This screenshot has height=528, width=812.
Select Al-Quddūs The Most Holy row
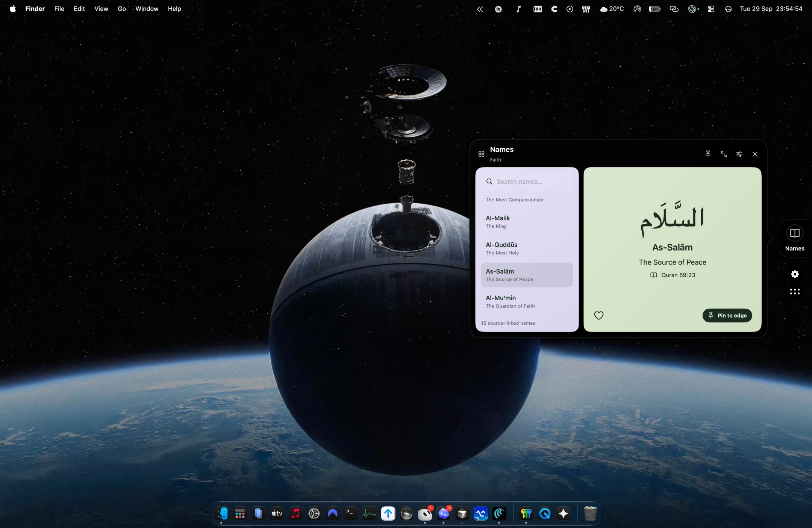[527, 248]
